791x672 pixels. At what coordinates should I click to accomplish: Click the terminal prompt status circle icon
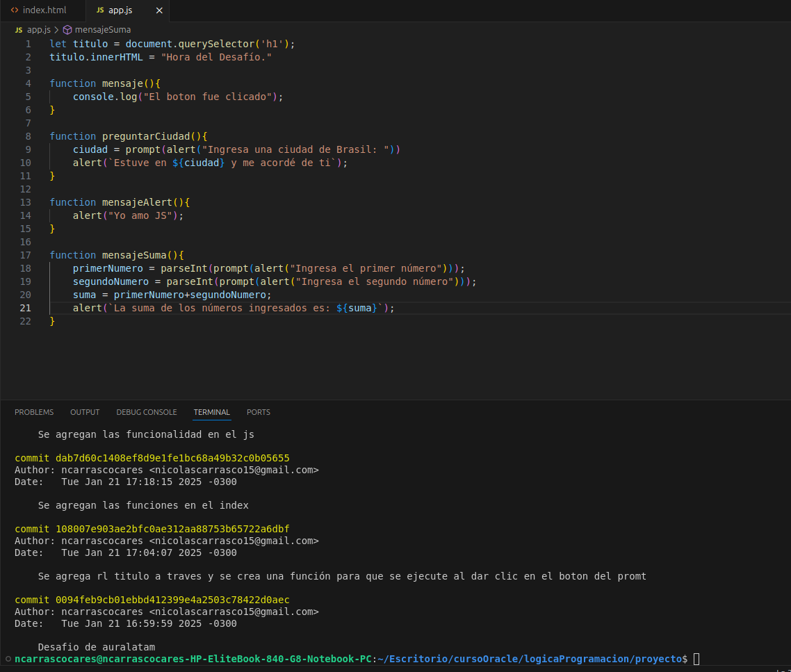pos(8,659)
